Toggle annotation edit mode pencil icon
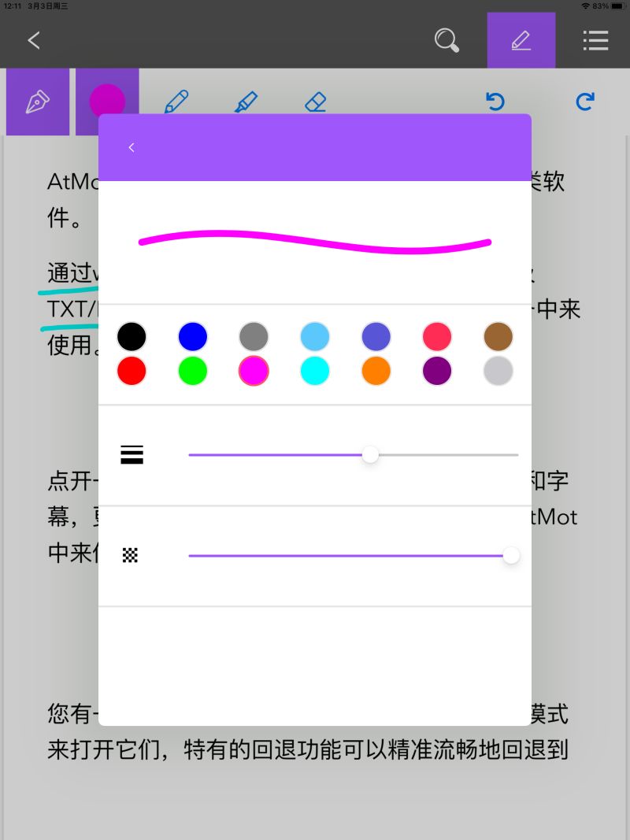 click(521, 40)
